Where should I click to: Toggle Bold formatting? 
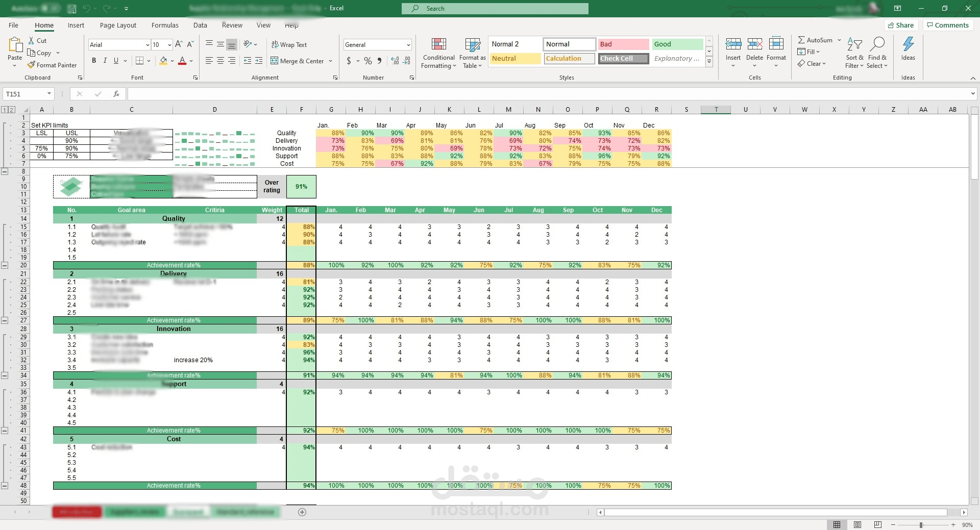(x=94, y=61)
